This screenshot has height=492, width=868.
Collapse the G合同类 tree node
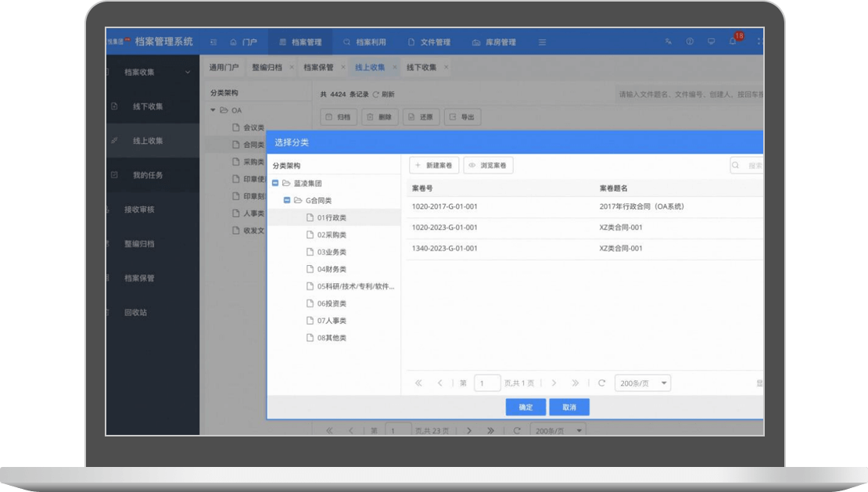pos(287,201)
